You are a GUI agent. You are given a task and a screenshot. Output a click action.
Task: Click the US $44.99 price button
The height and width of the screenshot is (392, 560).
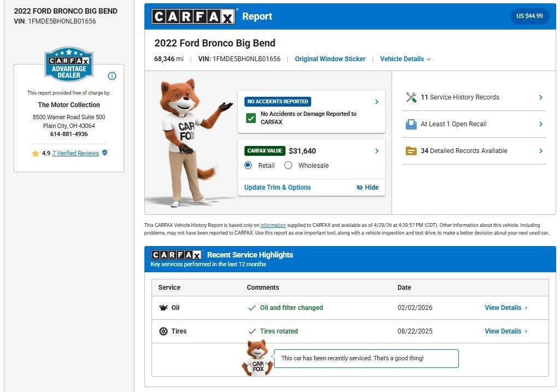(529, 16)
